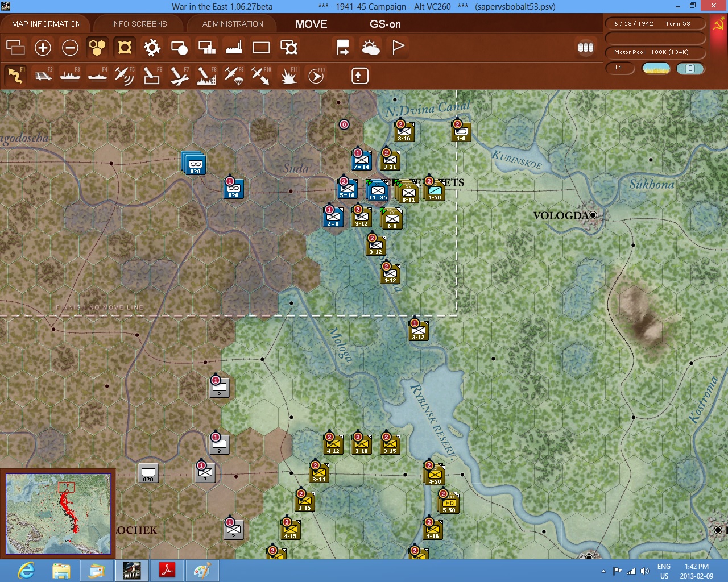Viewport: 728px width, 582px height.
Task: Select F2 Rail move mode
Action: pyautogui.click(x=43, y=76)
